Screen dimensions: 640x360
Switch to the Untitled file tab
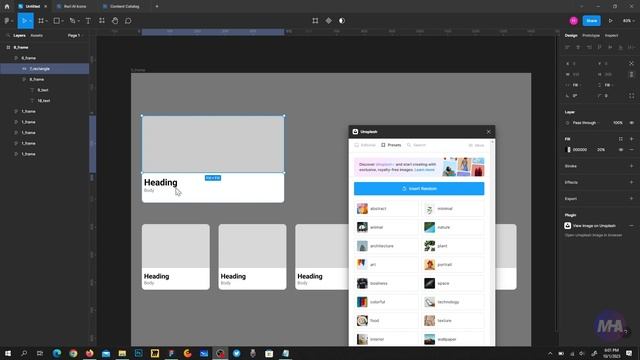pyautogui.click(x=32, y=7)
